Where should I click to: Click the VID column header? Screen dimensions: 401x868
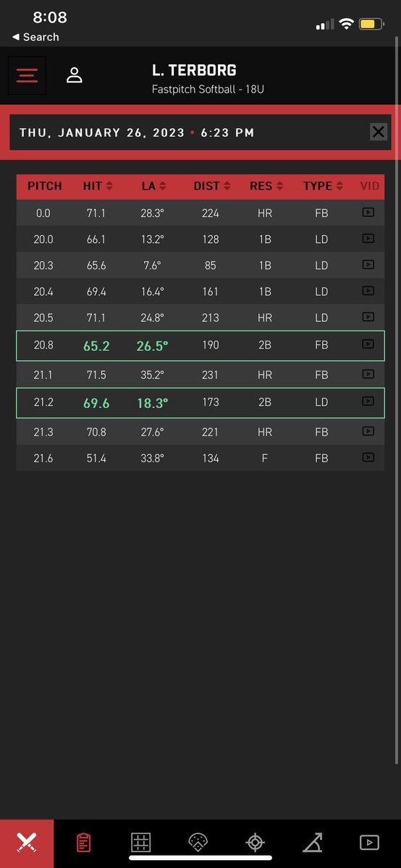pos(369,186)
